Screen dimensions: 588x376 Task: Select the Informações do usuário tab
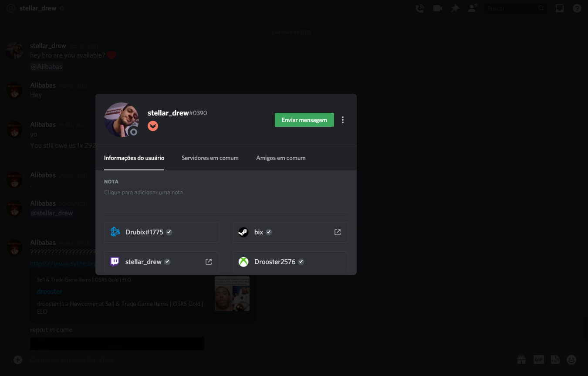[x=134, y=158]
